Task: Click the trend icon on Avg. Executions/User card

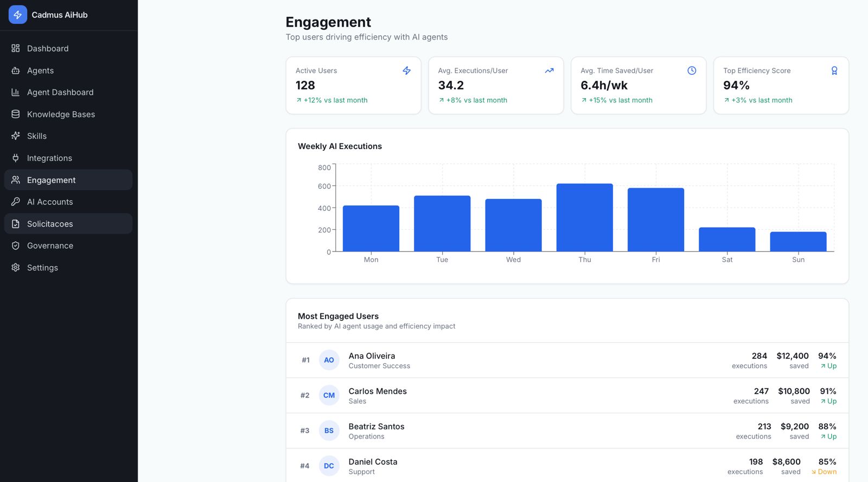Action: pyautogui.click(x=549, y=70)
